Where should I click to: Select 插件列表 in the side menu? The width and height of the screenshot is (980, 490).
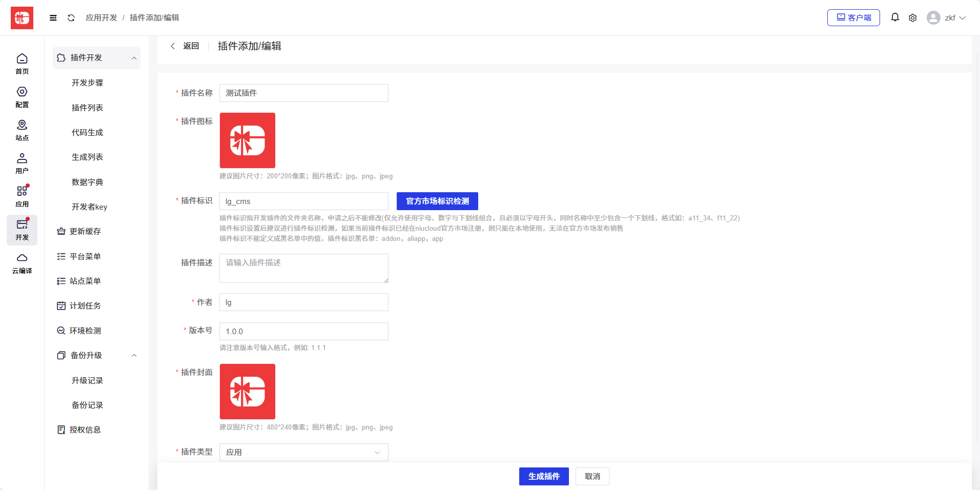[88, 108]
